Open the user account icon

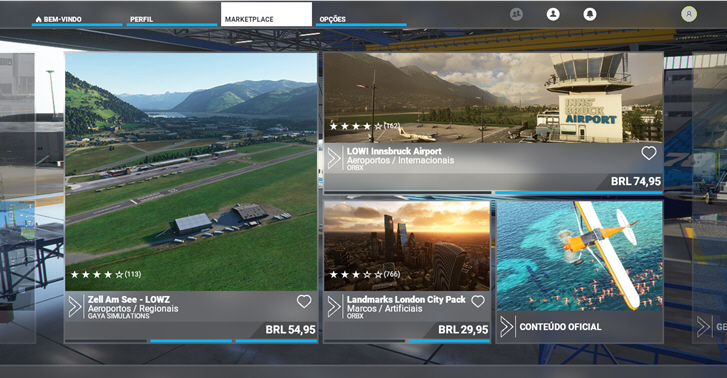point(553,14)
